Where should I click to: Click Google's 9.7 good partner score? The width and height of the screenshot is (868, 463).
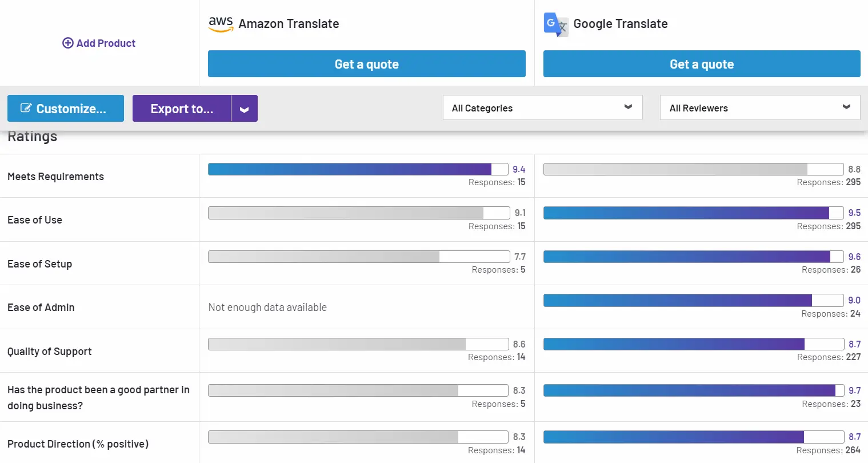point(854,390)
